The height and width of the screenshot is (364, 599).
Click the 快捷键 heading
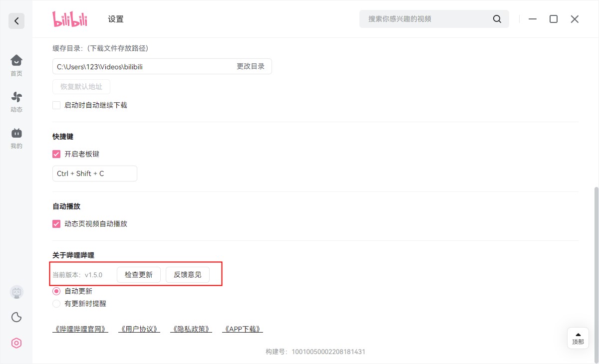point(63,136)
